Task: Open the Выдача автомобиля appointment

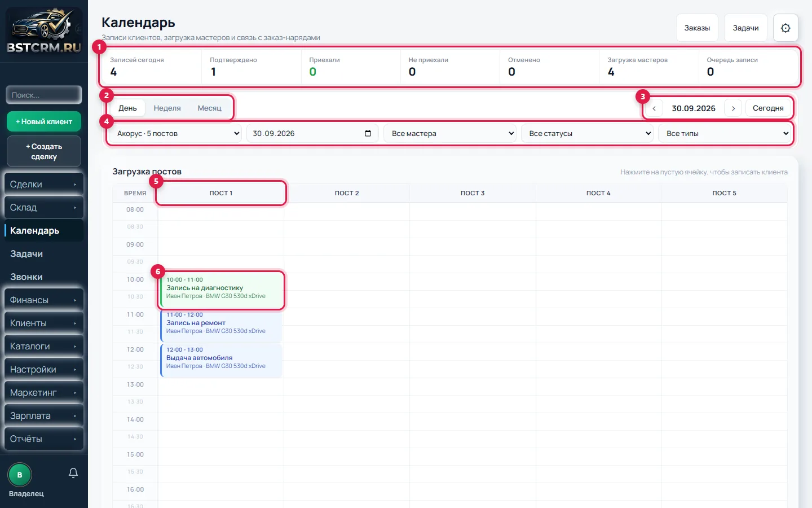Action: (222, 361)
